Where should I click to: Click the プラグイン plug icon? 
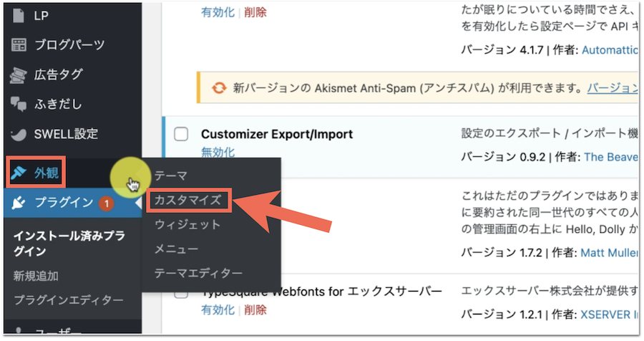20,203
